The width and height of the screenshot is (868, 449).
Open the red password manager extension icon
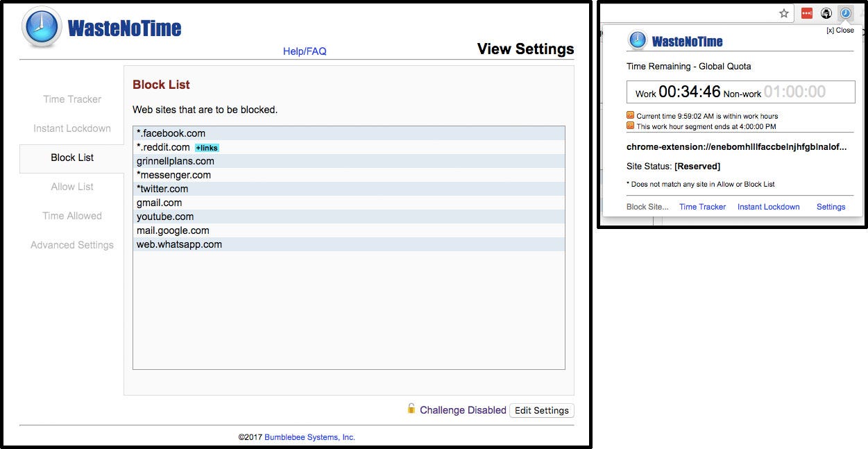806,13
